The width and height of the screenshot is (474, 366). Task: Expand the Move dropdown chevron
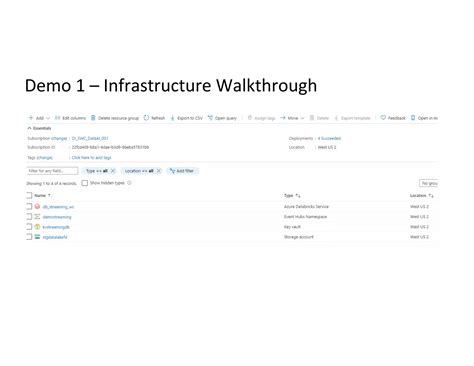click(302, 118)
